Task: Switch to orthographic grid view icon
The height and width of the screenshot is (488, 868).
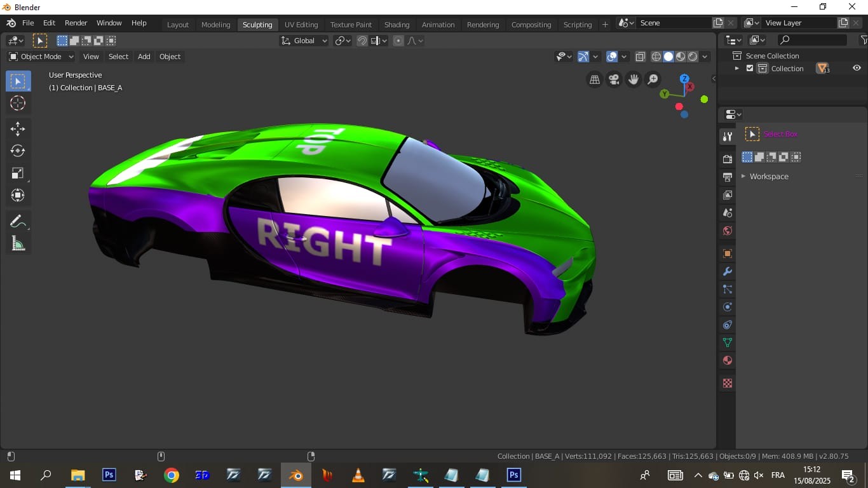Action: click(x=595, y=79)
